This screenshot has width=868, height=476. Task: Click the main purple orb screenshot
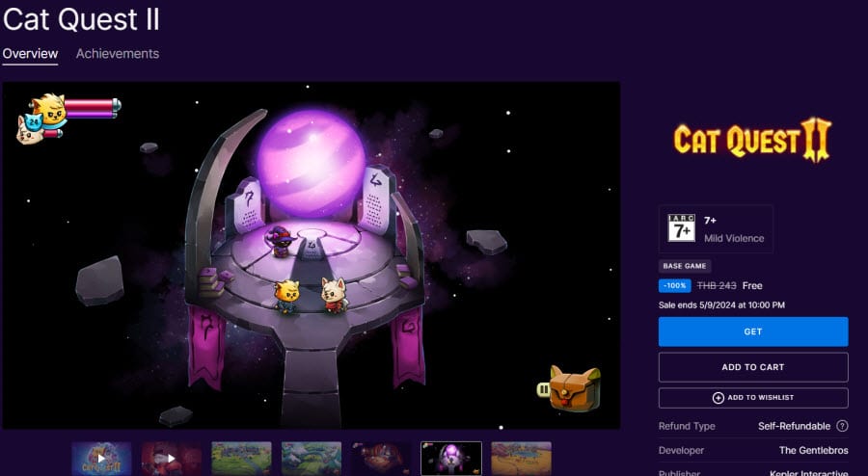point(312,255)
